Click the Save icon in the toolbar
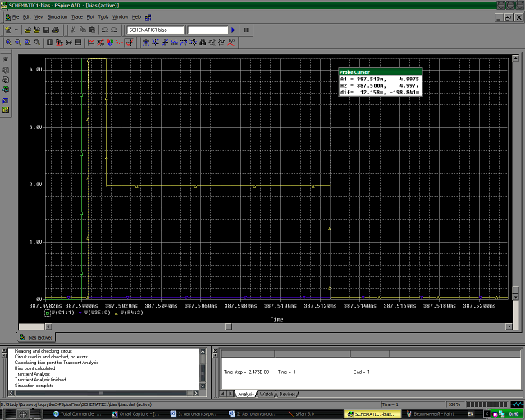Viewport: 525px width, 420px height. pyautogui.click(x=46, y=30)
